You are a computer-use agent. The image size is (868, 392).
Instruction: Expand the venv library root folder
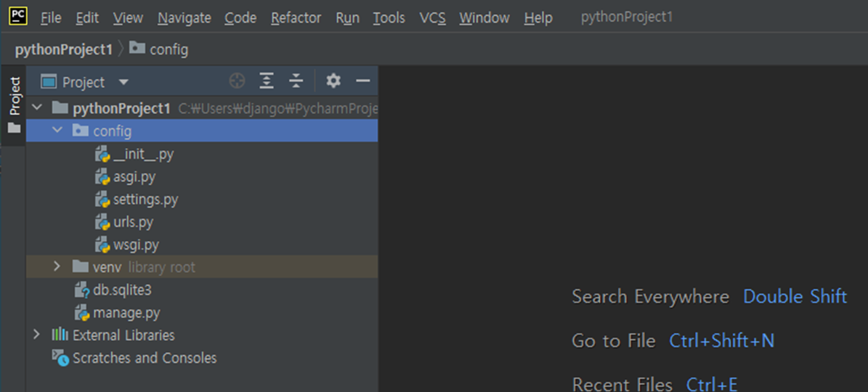click(x=57, y=266)
